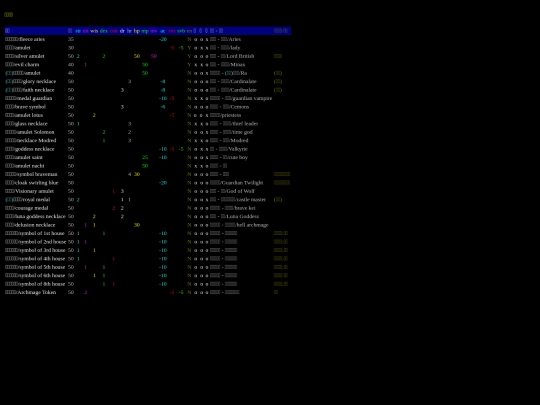
Task: Click the "Valkyrie" source text
Action: [x=238, y=149]
